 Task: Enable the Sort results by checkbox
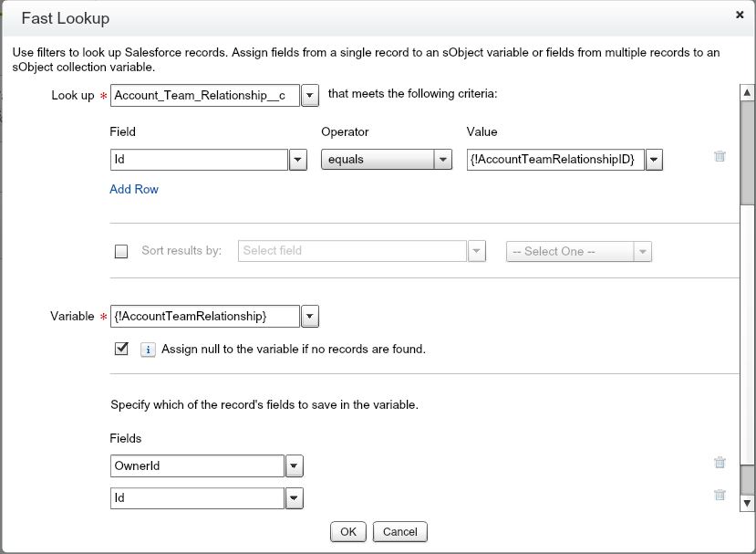tap(121, 252)
